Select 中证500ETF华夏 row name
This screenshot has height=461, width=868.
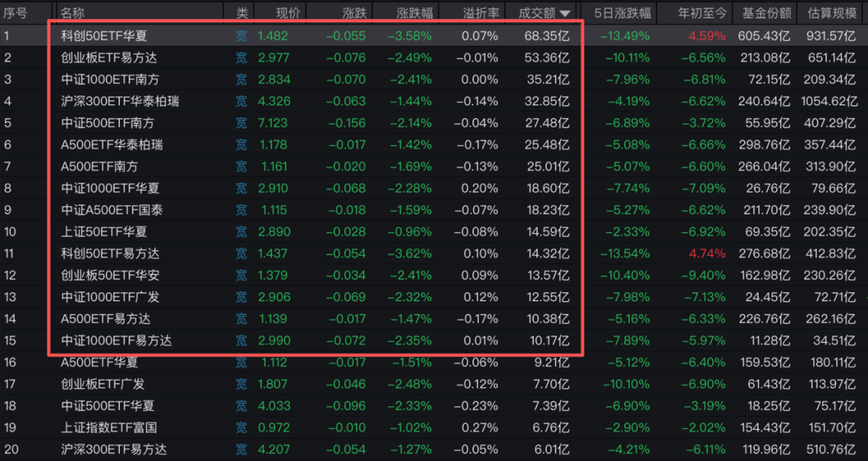click(108, 406)
